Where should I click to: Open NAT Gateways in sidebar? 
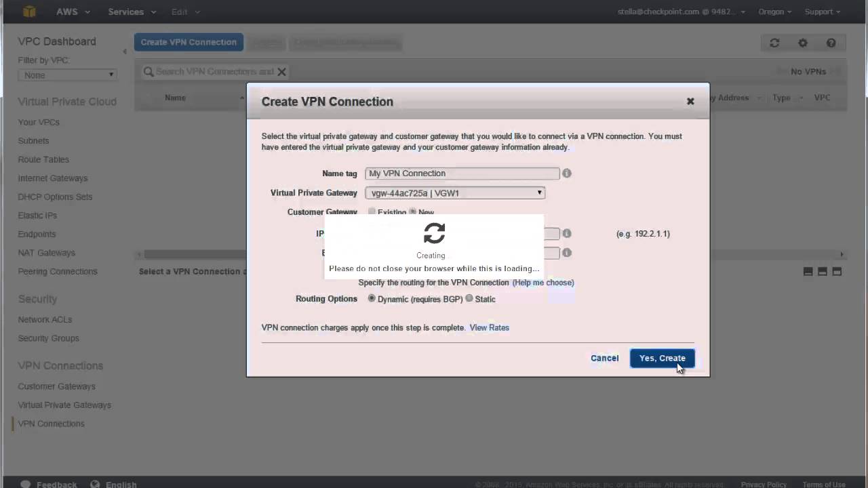47,253
